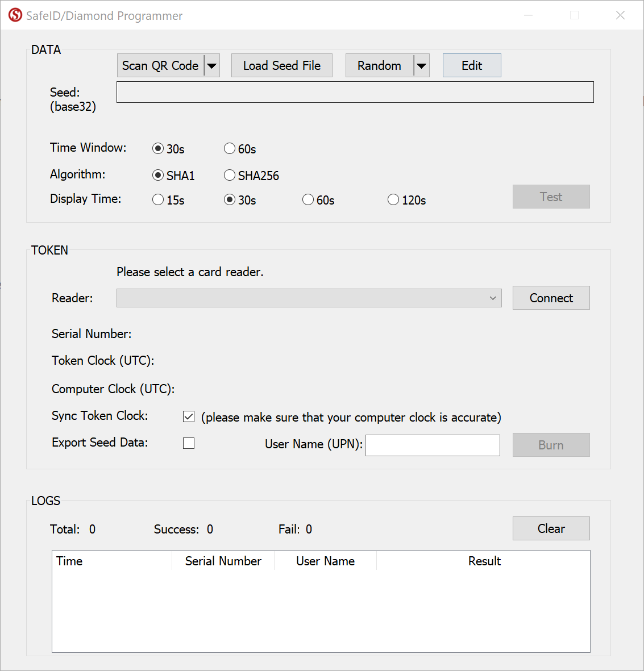This screenshot has height=671, width=644.
Task: Set Display Time to 120s
Action: [393, 200]
